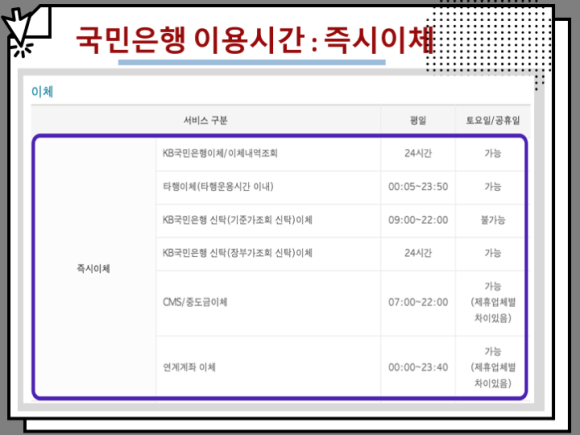Click the '불가능' holiday cell
This screenshot has height=435, width=580.
pos(493,220)
